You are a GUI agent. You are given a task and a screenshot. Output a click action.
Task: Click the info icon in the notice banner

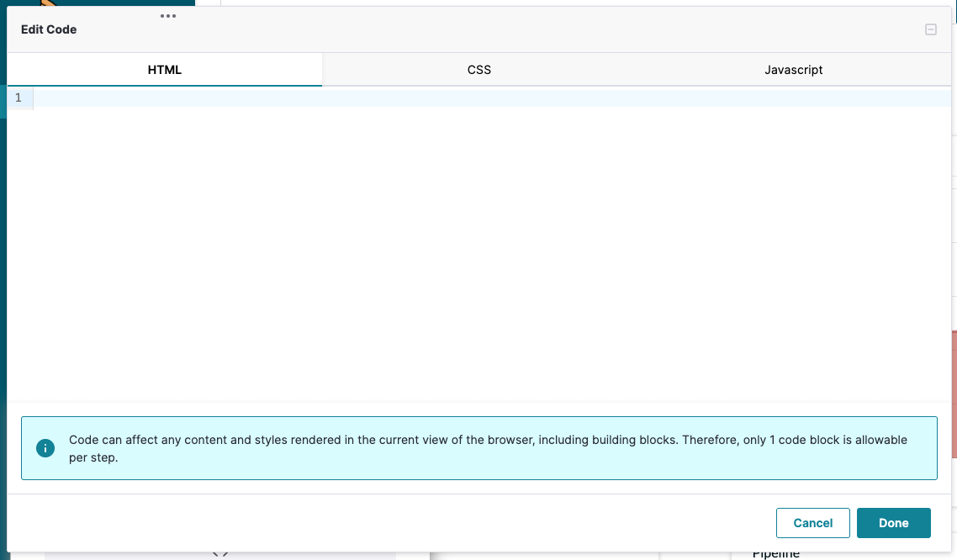click(x=45, y=447)
